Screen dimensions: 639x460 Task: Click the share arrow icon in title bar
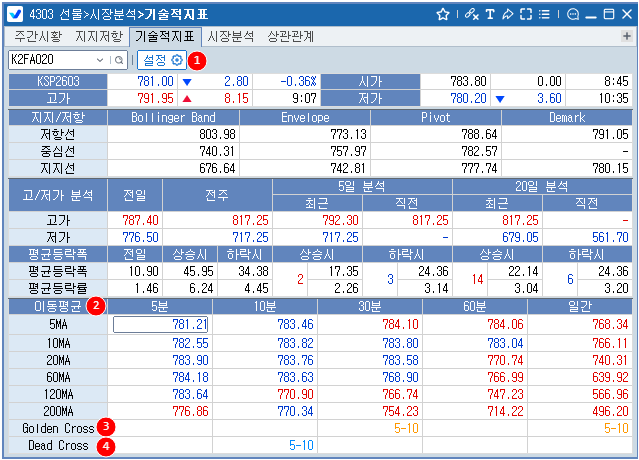point(507,15)
